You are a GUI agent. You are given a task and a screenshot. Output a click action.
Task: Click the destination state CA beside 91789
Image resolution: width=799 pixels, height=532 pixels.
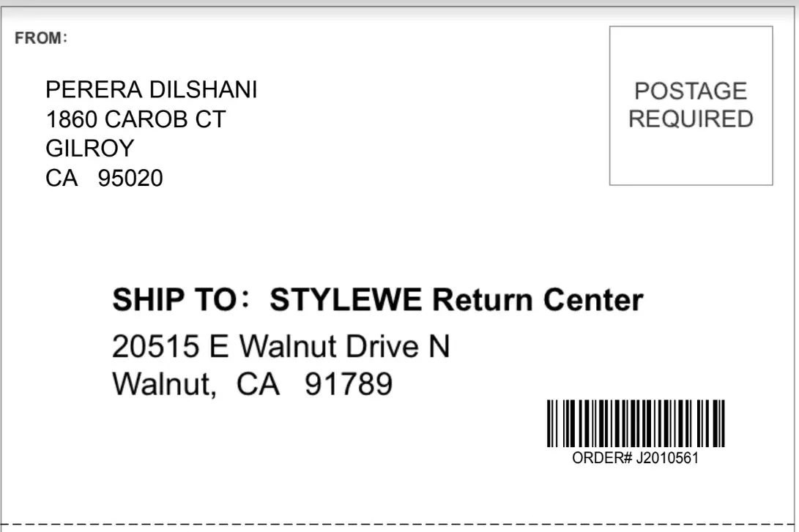258,384
